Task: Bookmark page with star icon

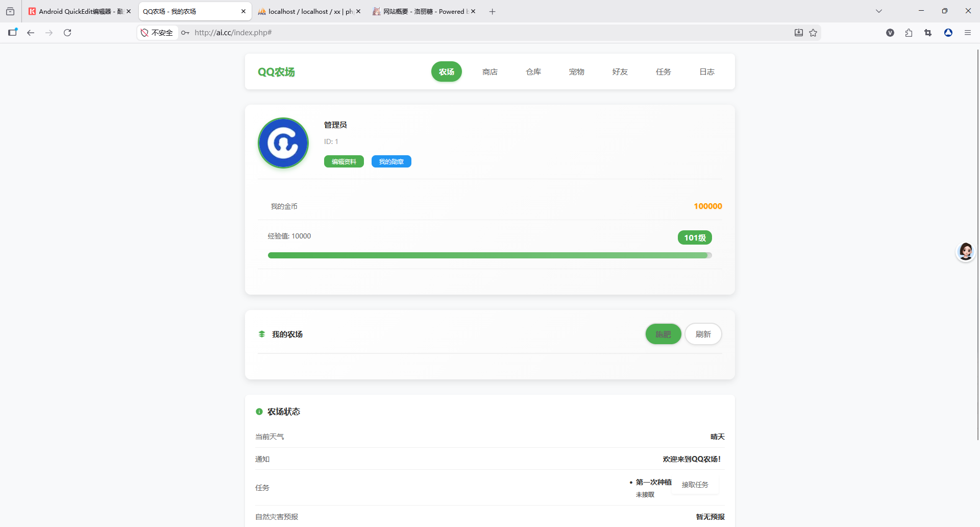Action: pos(813,33)
